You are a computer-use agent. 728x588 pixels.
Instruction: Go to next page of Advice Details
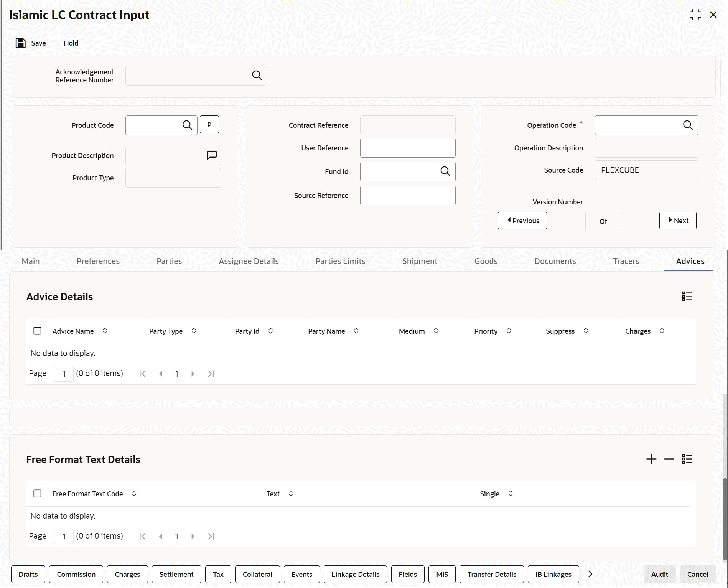pyautogui.click(x=193, y=374)
